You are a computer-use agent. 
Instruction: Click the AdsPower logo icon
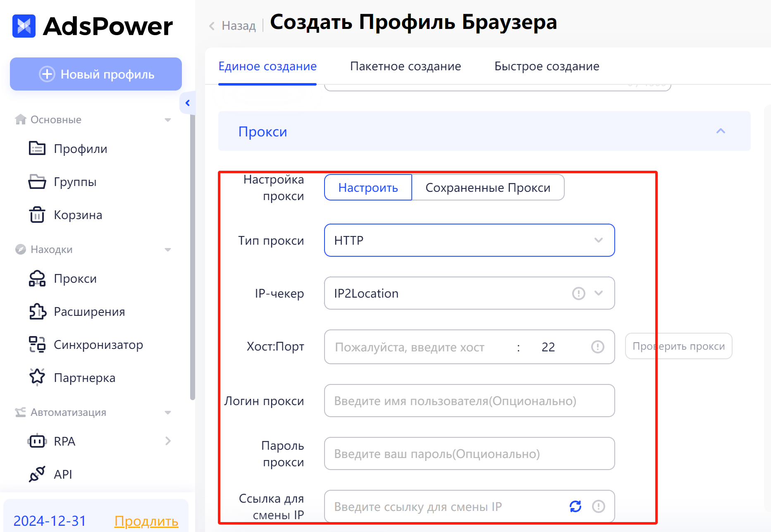[24, 26]
